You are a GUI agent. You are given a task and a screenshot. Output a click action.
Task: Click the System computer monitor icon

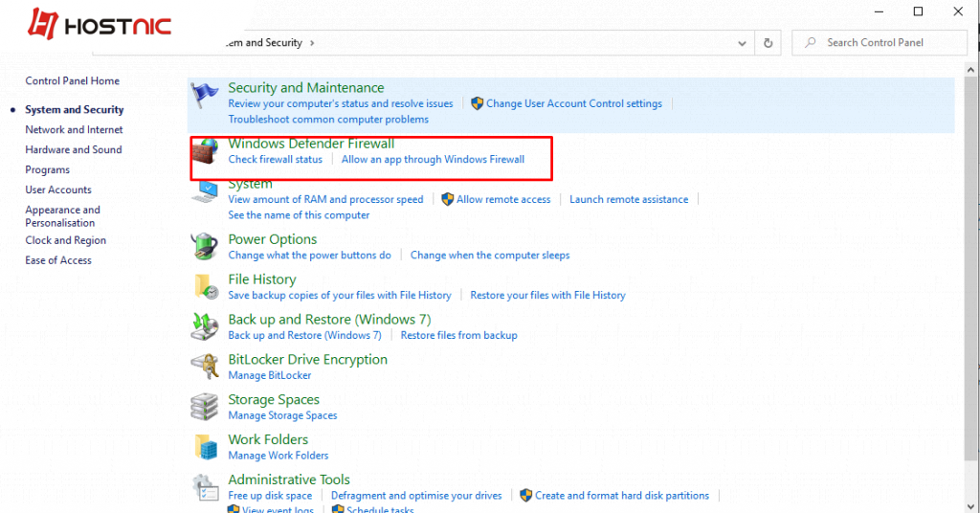pos(205,191)
